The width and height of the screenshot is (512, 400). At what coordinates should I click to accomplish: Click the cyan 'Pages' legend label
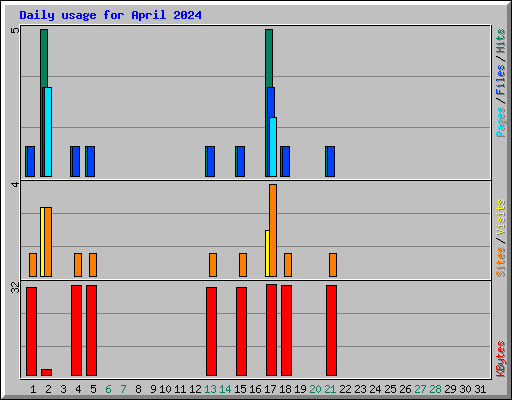501,122
